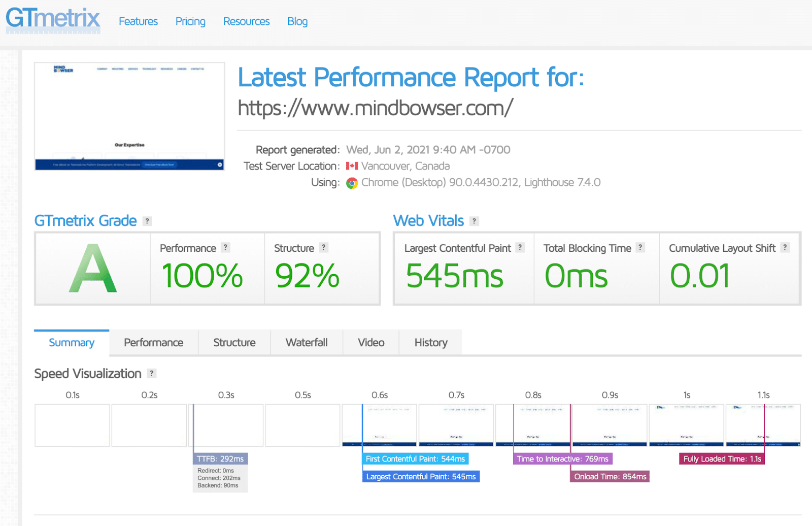Select the Performance tab
Image resolution: width=812 pixels, height=526 pixels.
click(153, 342)
